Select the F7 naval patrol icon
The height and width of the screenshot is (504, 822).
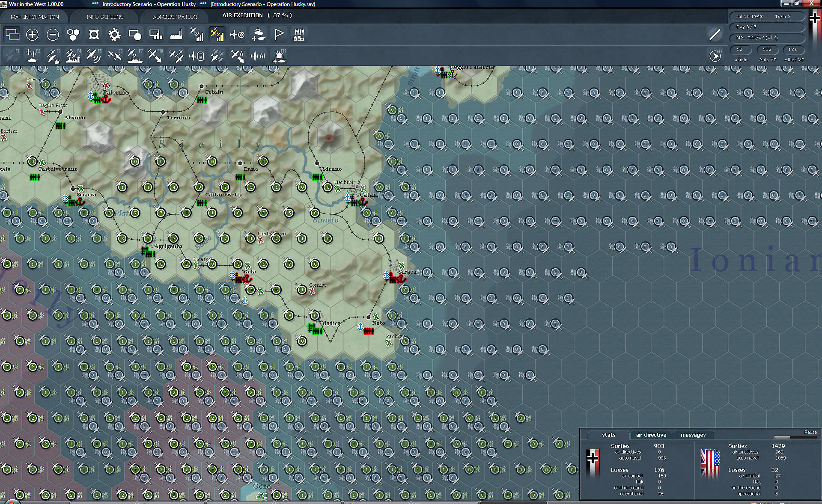pos(135,56)
